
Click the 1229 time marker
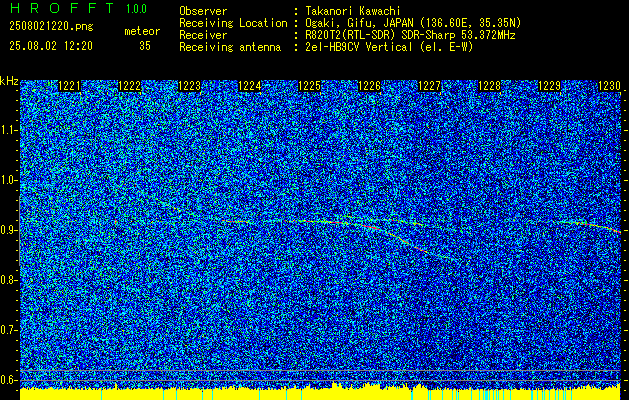click(550, 86)
